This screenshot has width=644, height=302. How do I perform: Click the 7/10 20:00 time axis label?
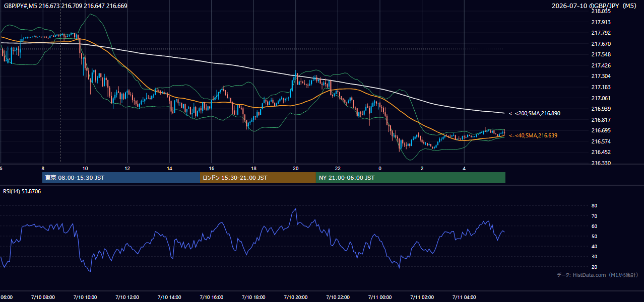(x=295, y=297)
